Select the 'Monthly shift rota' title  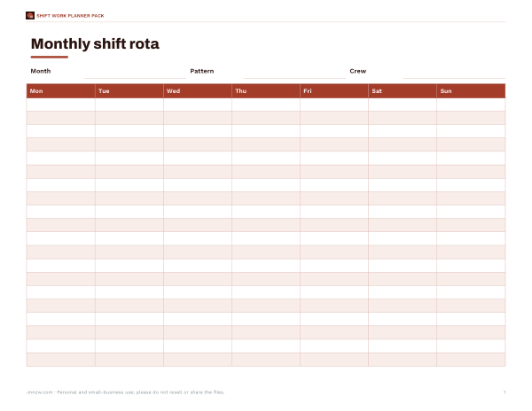(x=95, y=43)
